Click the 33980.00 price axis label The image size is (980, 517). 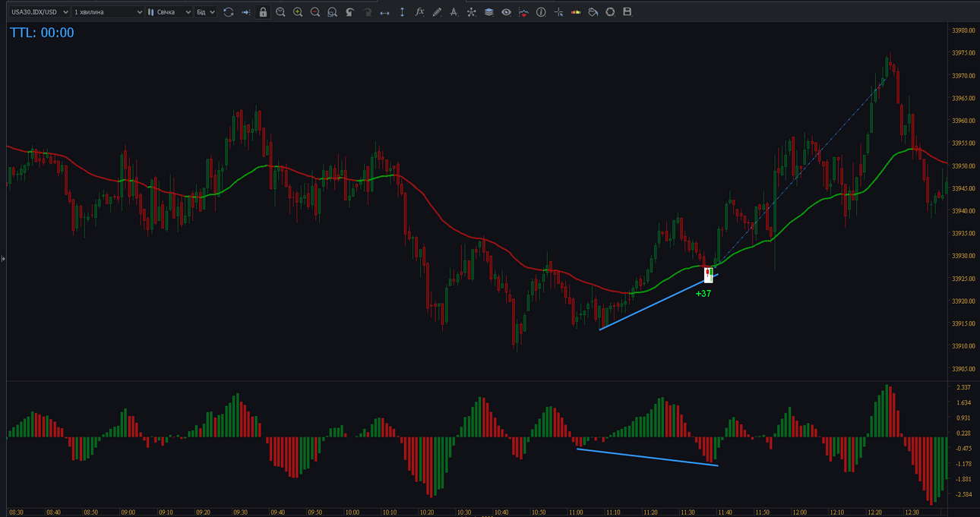tap(963, 30)
